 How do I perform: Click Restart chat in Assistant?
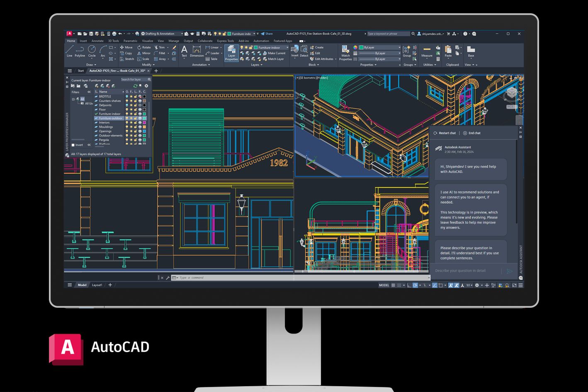coord(445,133)
